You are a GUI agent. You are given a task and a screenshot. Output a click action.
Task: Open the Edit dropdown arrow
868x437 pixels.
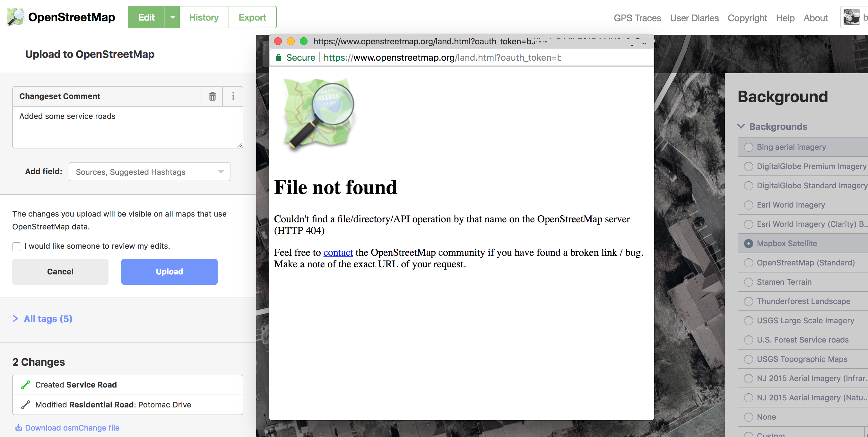pos(172,17)
